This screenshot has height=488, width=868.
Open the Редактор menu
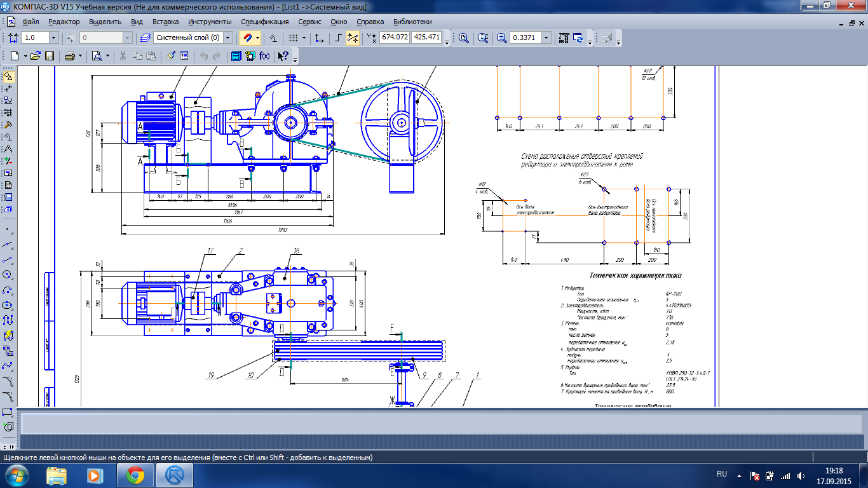pyautogui.click(x=64, y=21)
